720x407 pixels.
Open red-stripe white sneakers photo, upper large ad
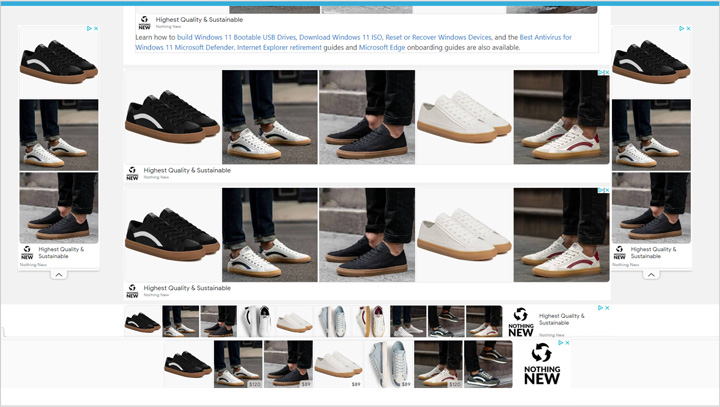pos(562,117)
